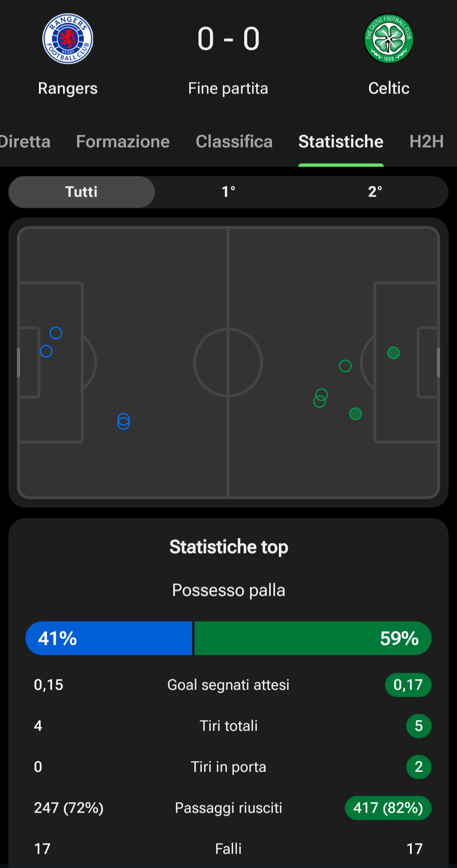Viewport: 457px width, 868px height.
Task: Select the blue shot marker nearest left goal
Action: (46, 351)
